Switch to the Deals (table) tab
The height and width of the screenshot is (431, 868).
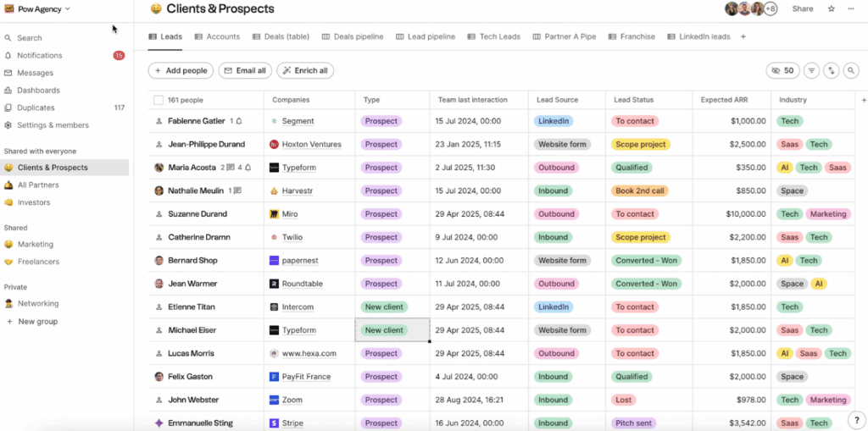click(281, 36)
